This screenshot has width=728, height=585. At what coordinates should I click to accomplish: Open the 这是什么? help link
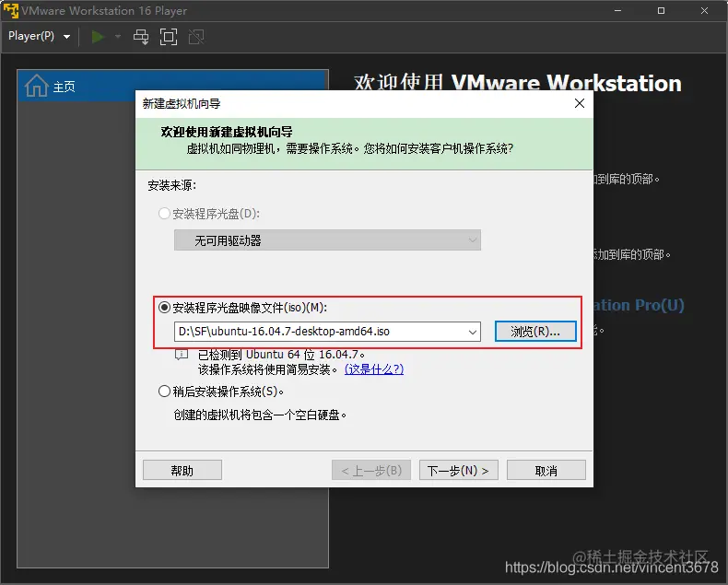[x=374, y=369]
